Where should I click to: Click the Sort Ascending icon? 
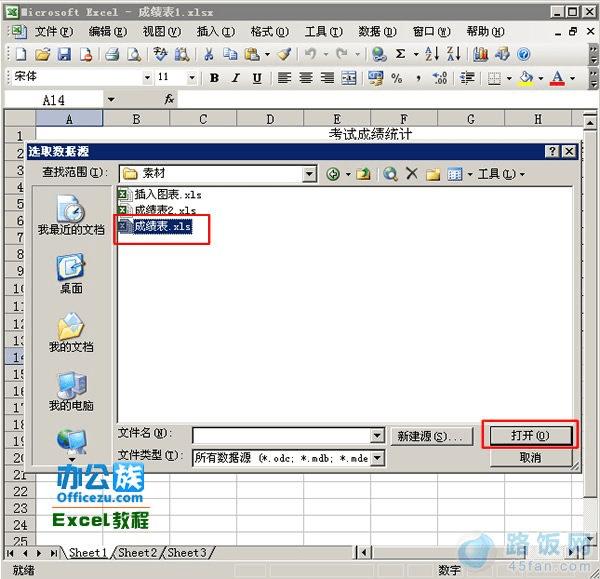coord(432,54)
